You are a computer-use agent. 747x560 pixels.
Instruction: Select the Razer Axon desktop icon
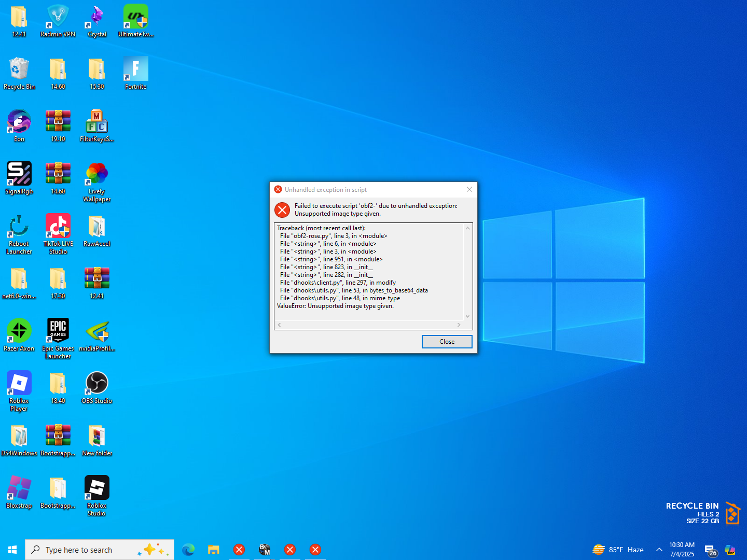point(19,332)
